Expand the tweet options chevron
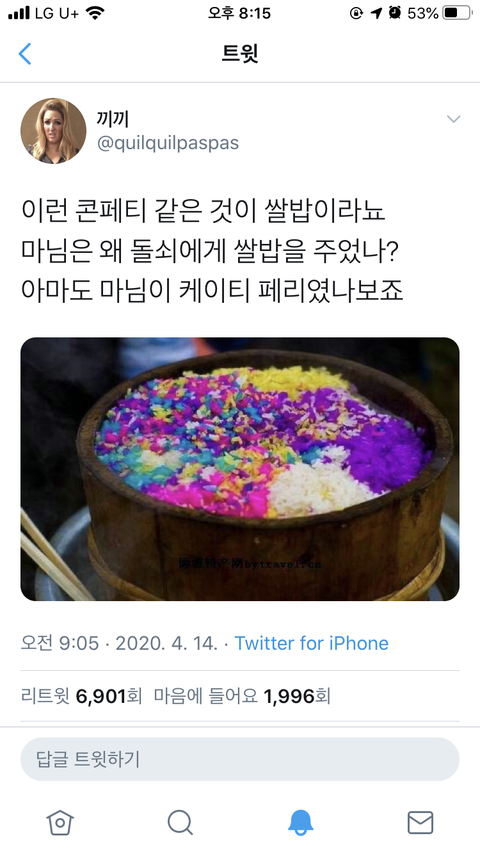 [453, 119]
